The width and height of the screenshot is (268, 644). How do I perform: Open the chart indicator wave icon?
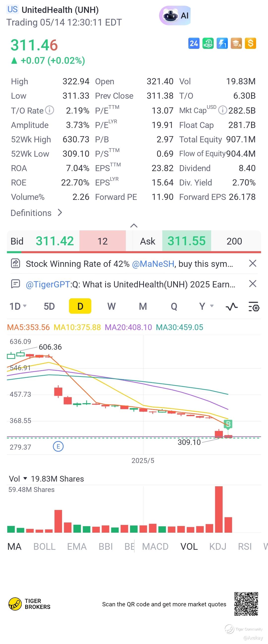232,307
